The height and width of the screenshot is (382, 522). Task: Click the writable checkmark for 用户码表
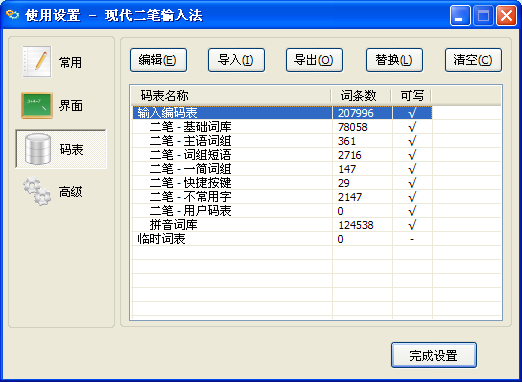click(x=412, y=211)
